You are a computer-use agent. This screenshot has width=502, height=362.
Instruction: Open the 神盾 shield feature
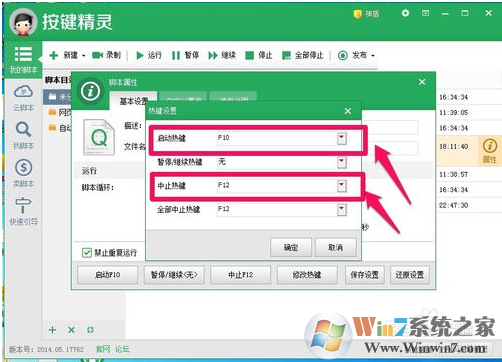[366, 14]
